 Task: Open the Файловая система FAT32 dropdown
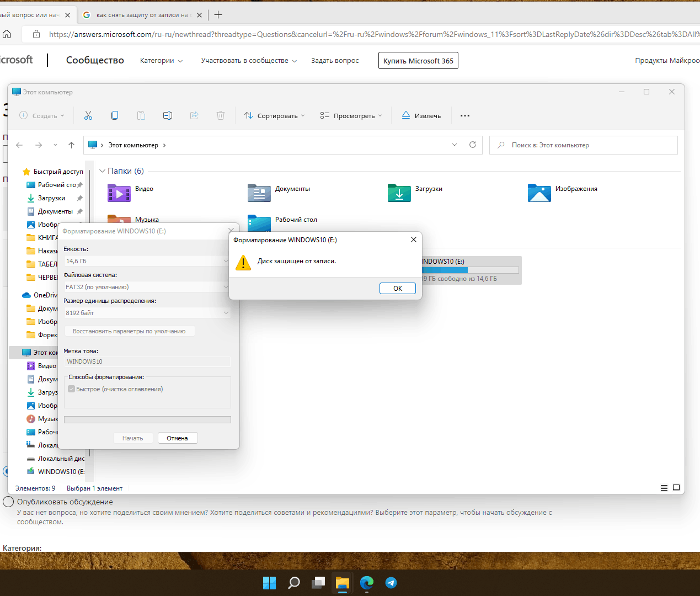(147, 287)
